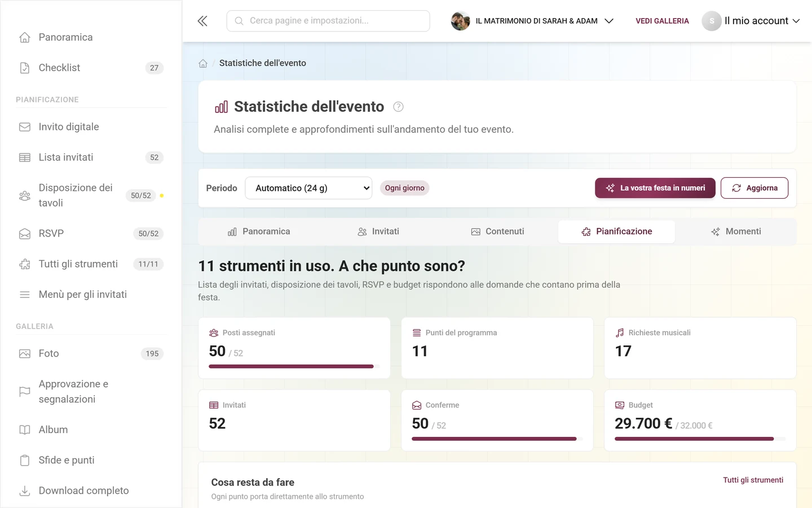Click La vostra festa in numeri button

coord(655,188)
